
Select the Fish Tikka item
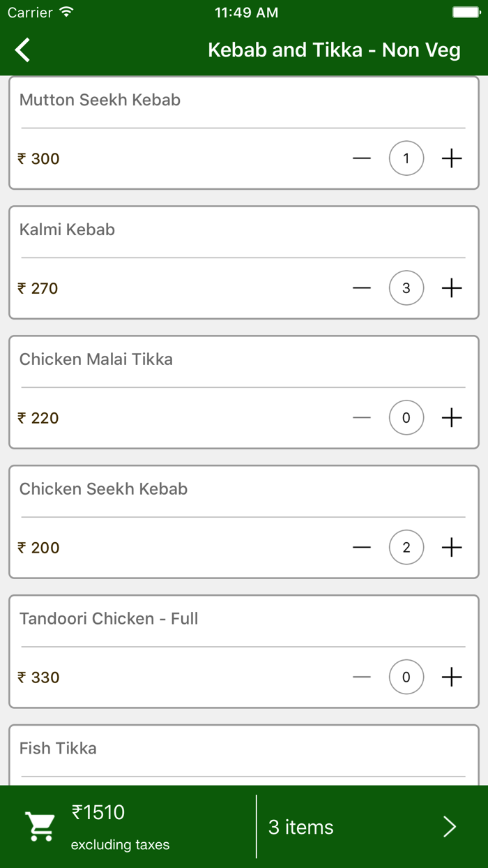[x=59, y=749]
